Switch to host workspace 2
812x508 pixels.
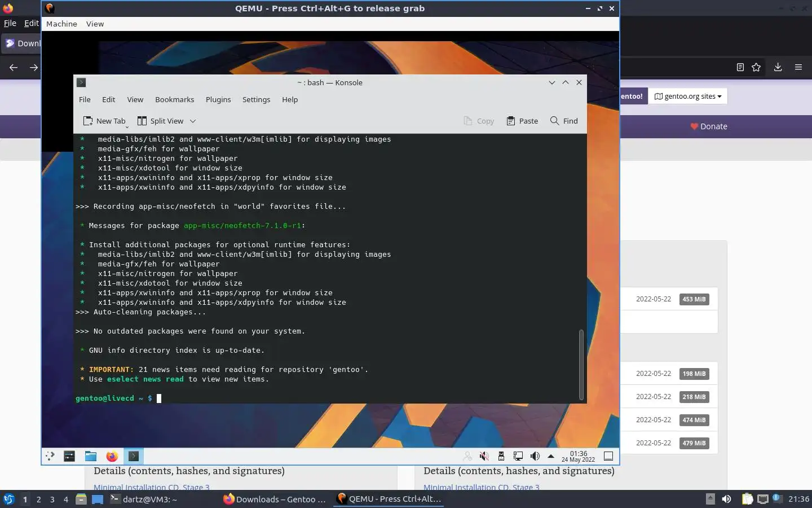38,499
